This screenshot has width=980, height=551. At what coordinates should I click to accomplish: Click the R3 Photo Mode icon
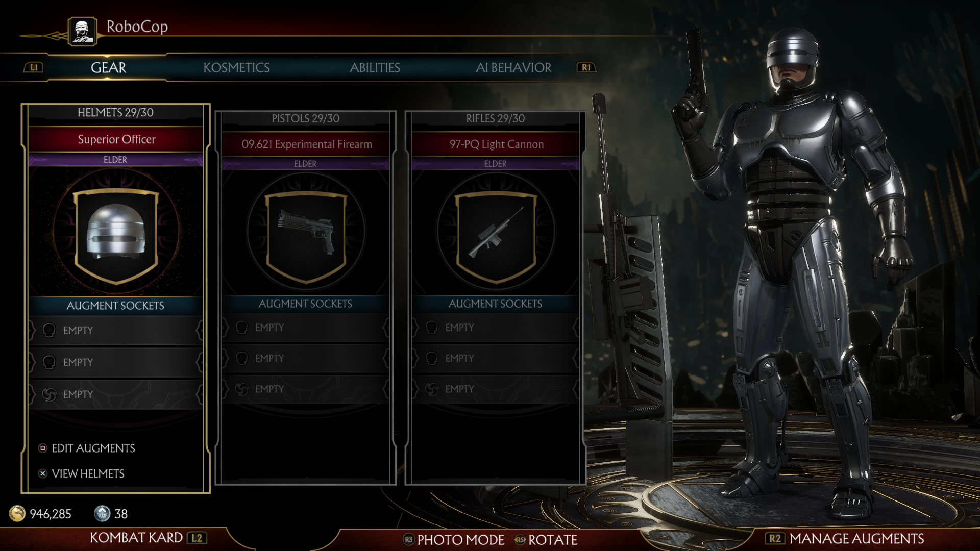click(x=408, y=539)
